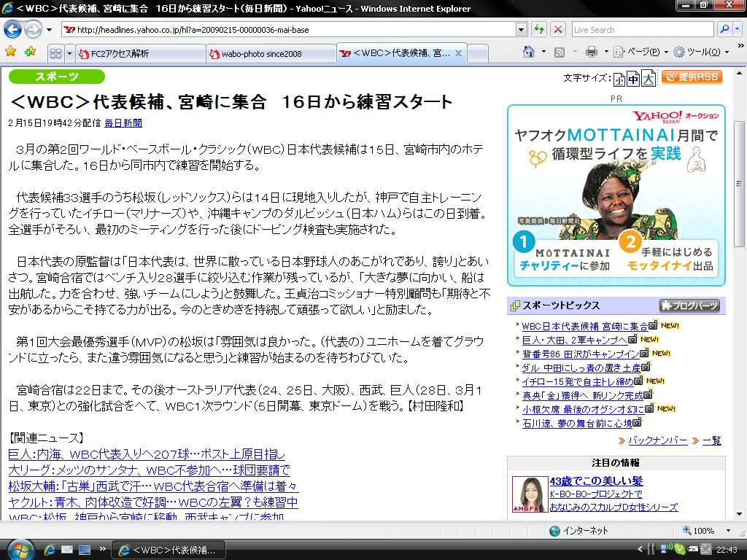The width and height of the screenshot is (747, 560).
Task: Set text size to small (小)
Action: [x=619, y=79]
